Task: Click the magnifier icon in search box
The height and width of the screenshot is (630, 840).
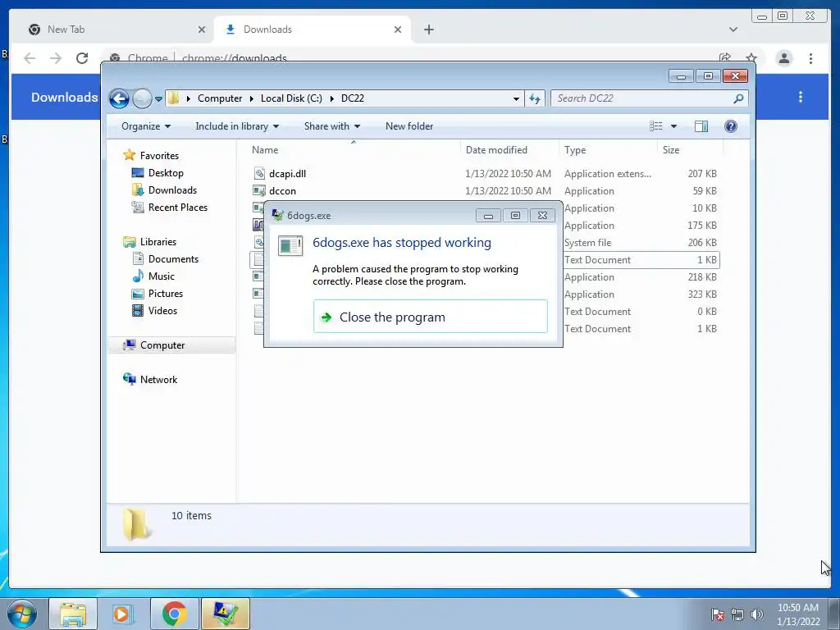Action: click(738, 98)
